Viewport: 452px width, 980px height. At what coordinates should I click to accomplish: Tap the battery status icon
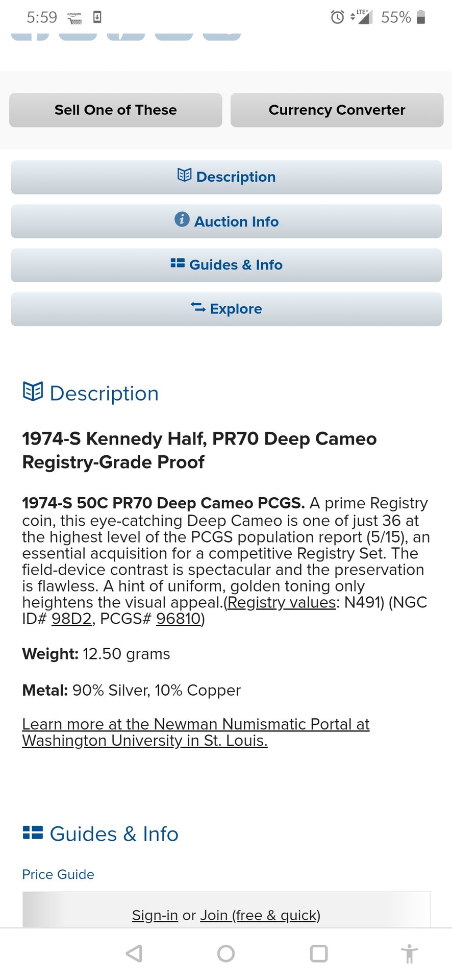click(x=421, y=17)
